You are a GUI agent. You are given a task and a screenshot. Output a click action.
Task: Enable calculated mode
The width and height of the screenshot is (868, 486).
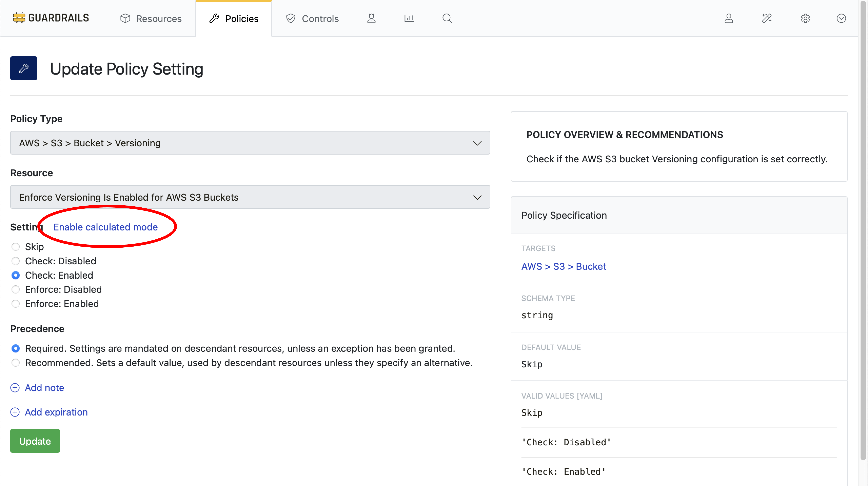click(x=106, y=227)
